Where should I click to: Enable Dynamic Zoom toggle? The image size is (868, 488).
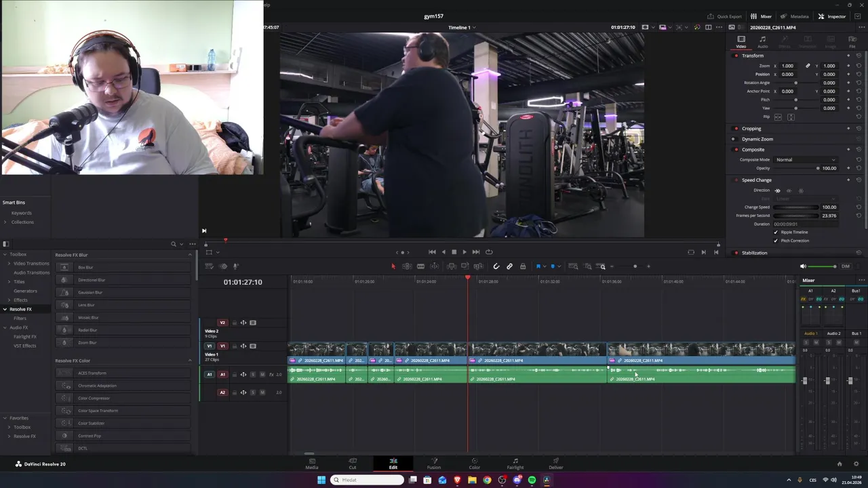[733, 139]
